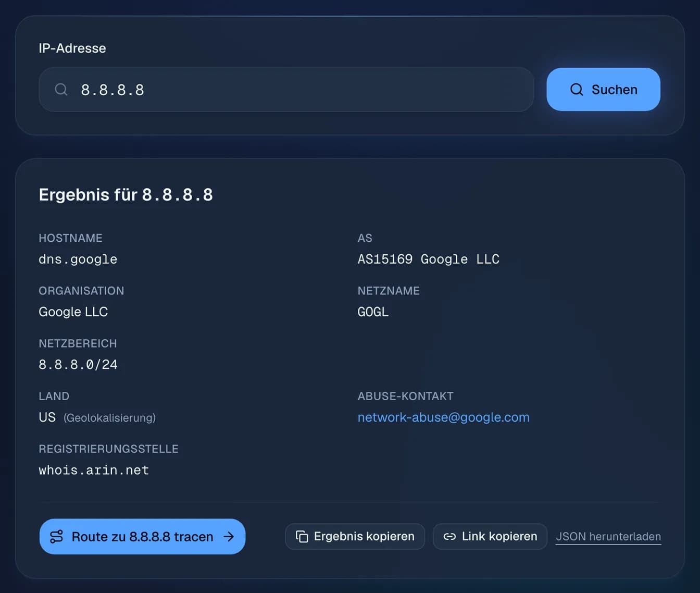
Task: Click the magnifier icon in the IP input
Action: tap(61, 90)
